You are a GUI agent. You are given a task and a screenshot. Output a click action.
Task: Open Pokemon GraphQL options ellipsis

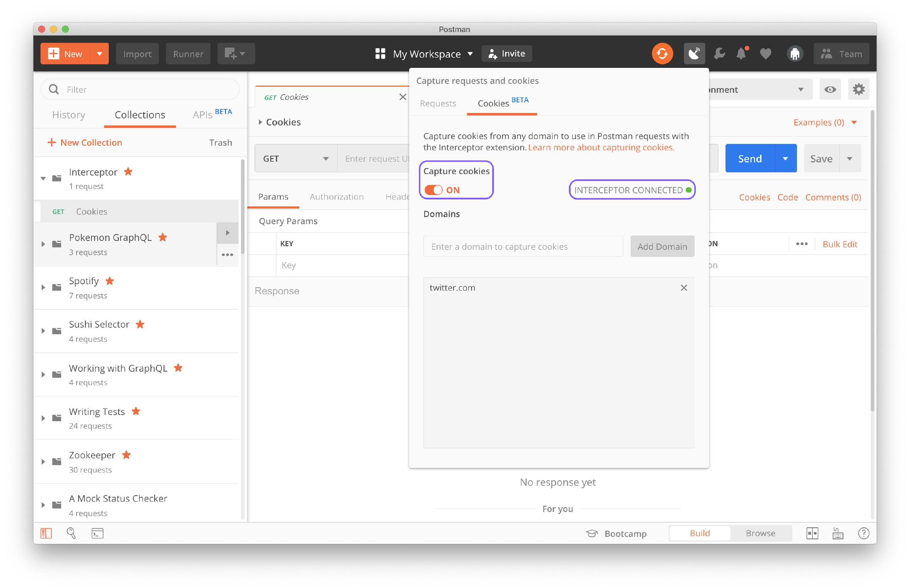tap(227, 255)
